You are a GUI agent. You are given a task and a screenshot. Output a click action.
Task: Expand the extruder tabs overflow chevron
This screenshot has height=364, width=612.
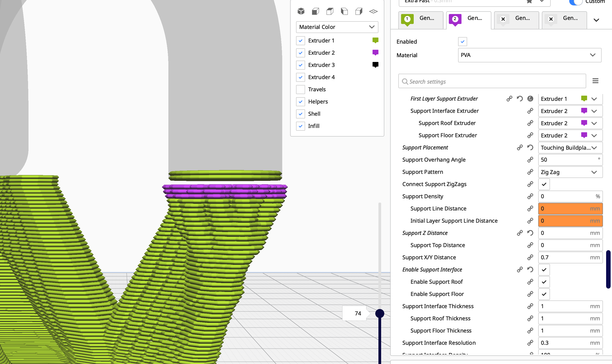point(596,20)
